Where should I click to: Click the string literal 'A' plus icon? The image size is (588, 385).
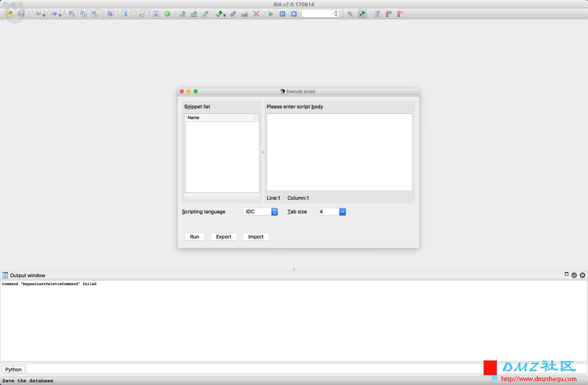[205, 14]
